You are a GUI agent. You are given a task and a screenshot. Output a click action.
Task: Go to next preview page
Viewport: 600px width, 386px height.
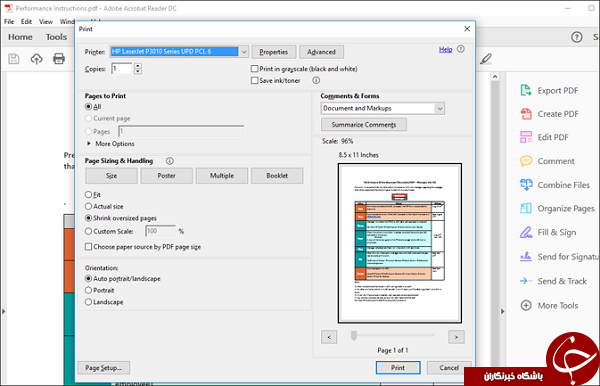coord(456,337)
